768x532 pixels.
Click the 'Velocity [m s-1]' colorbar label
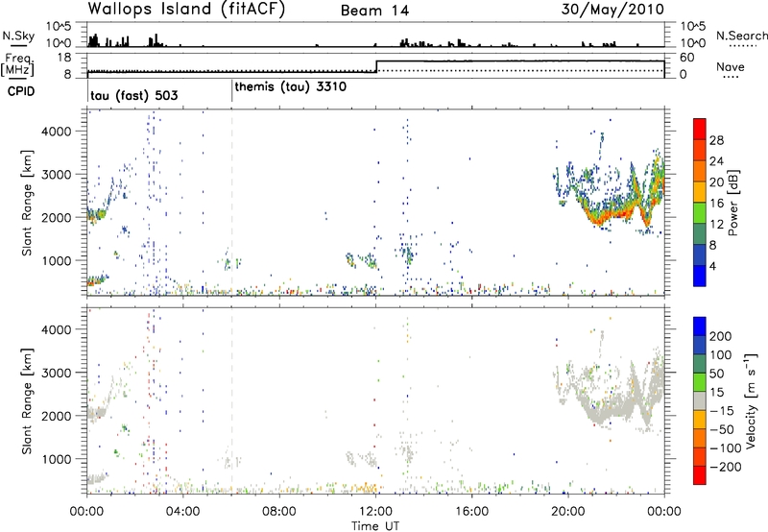751,400
